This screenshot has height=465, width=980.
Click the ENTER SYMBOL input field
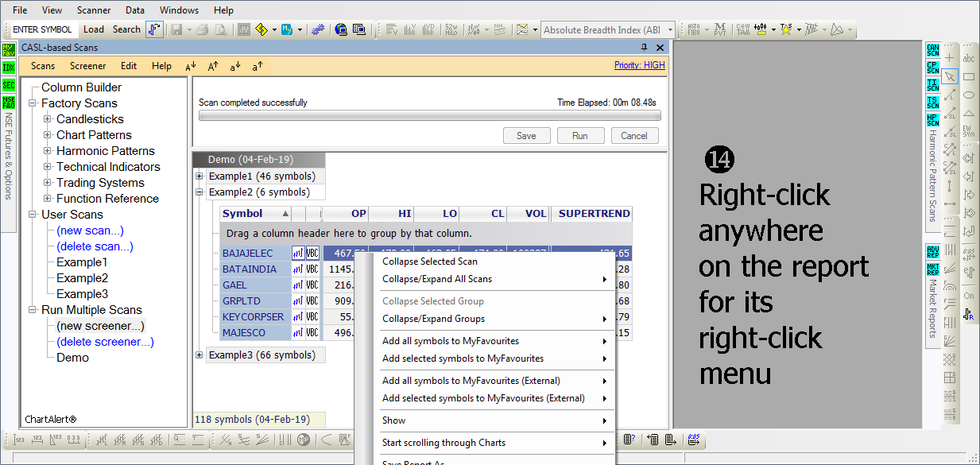coord(43,29)
